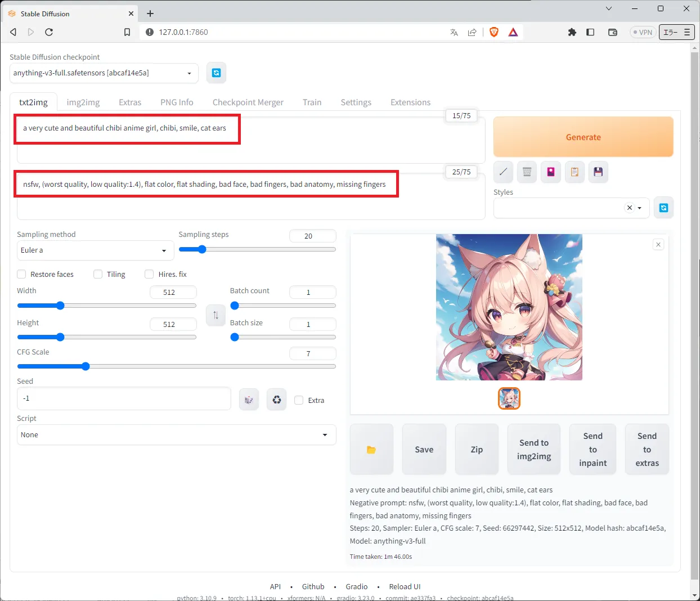Click the CFG Scale slider handle
700x601 pixels.
pos(86,366)
